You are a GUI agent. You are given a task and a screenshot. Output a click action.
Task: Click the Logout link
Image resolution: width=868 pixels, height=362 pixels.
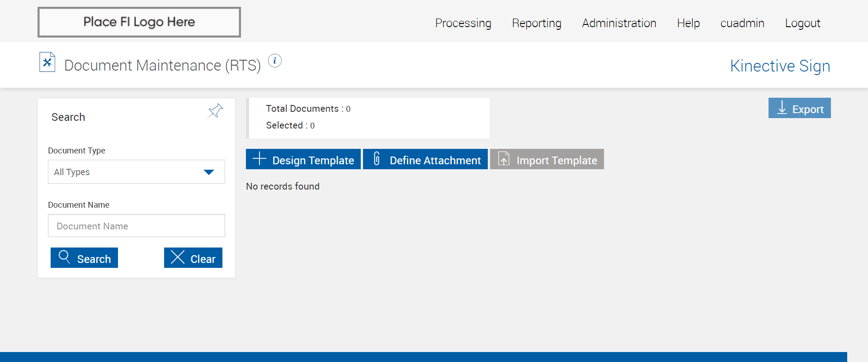pyautogui.click(x=802, y=23)
